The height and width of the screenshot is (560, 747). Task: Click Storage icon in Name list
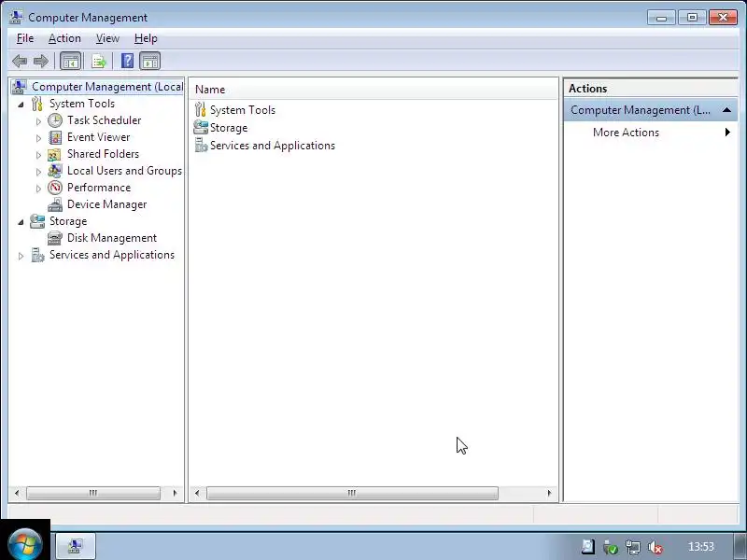pyautogui.click(x=201, y=127)
